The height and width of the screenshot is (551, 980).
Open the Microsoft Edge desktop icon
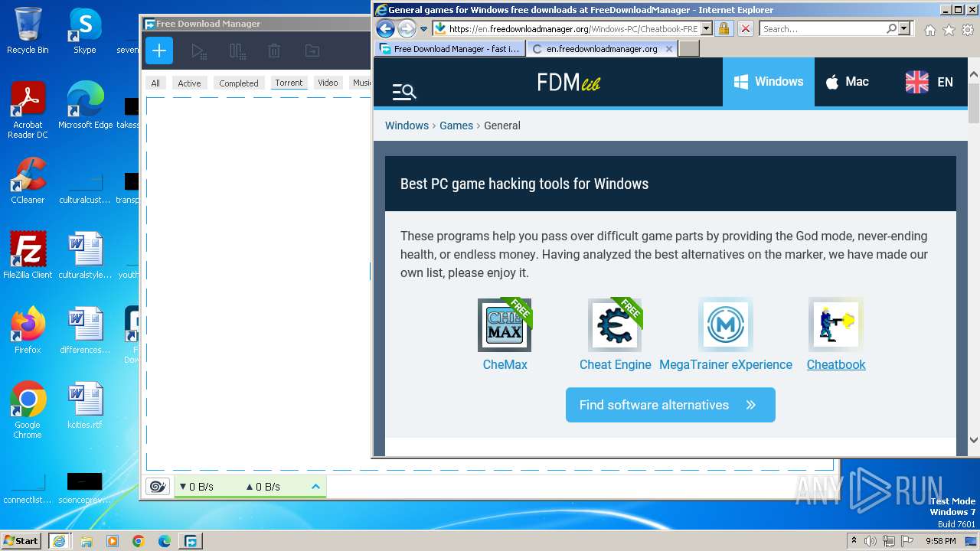point(85,106)
